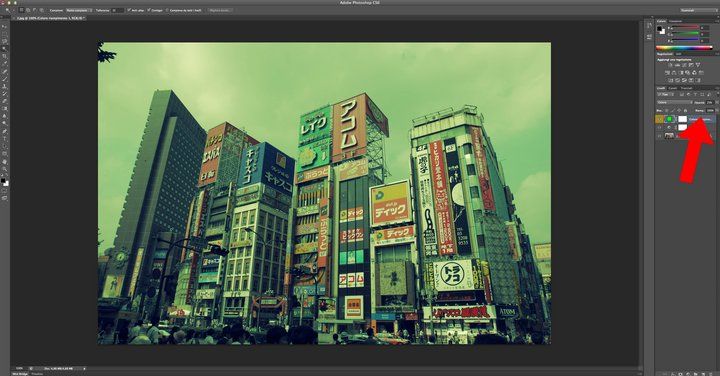Select the Healing Brush tool
720x376 pixels.
pos(6,71)
